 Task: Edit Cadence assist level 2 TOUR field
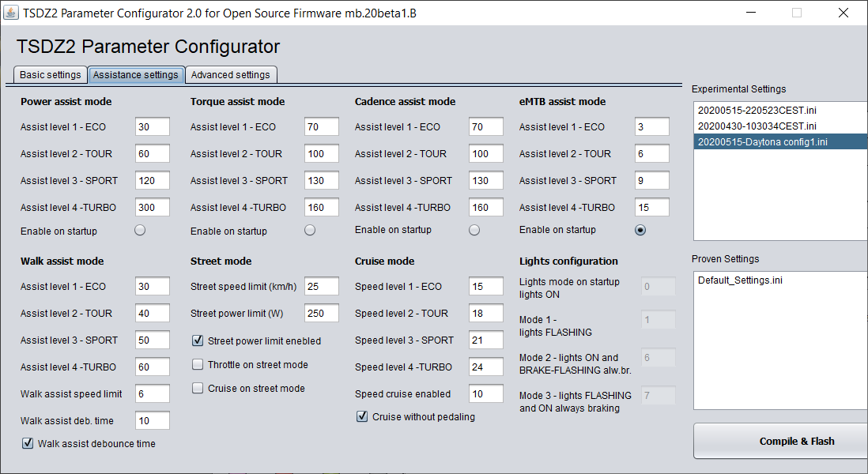pos(486,154)
